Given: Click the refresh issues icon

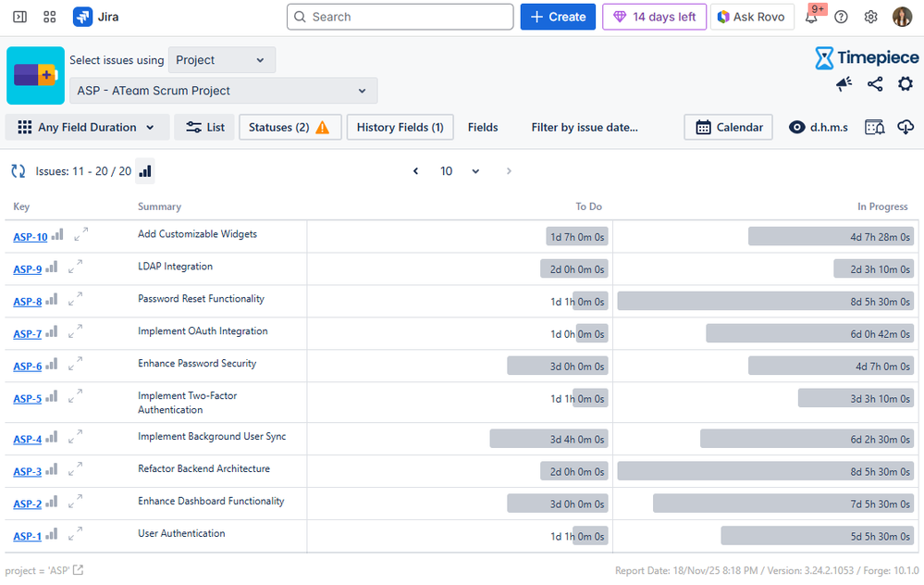Looking at the screenshot, I should (x=18, y=171).
